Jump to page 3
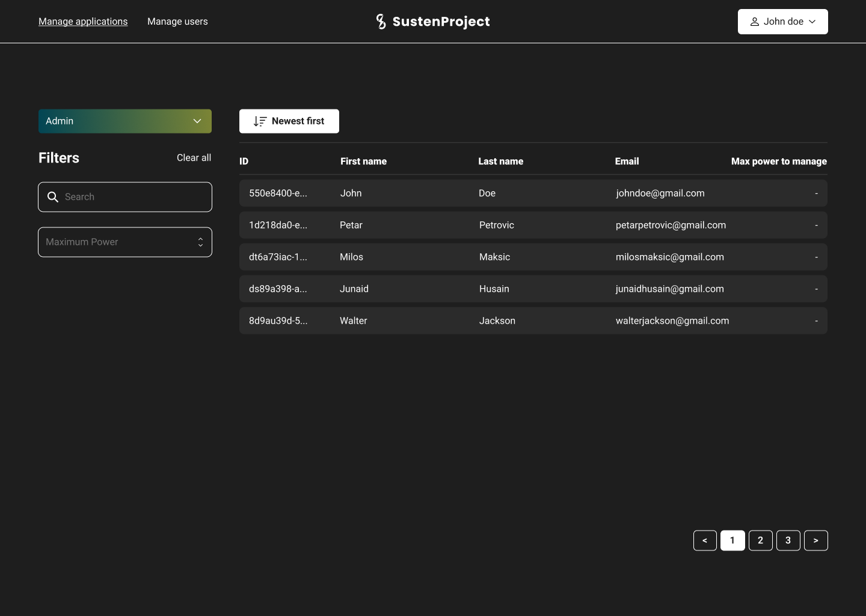 click(x=788, y=540)
